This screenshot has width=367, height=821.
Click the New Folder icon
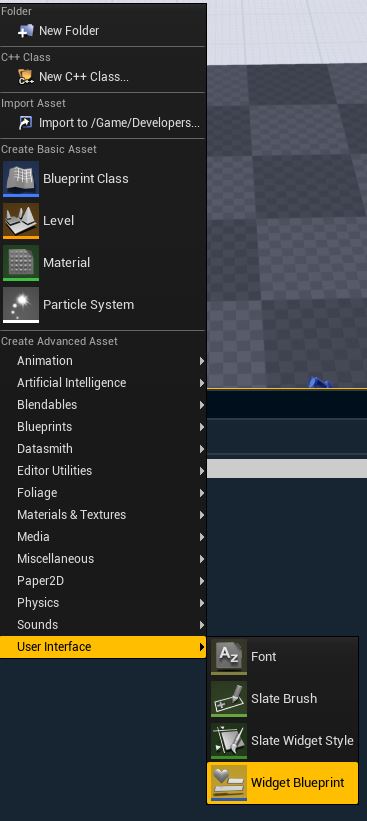pyautogui.click(x=25, y=31)
